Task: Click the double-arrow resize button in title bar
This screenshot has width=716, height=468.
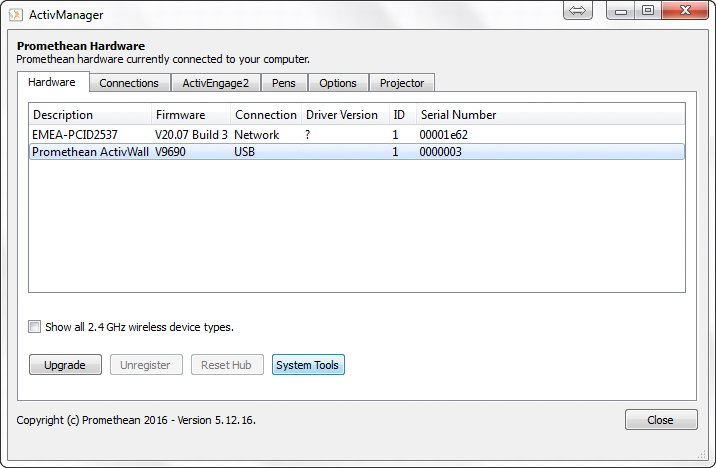Action: 578,10
